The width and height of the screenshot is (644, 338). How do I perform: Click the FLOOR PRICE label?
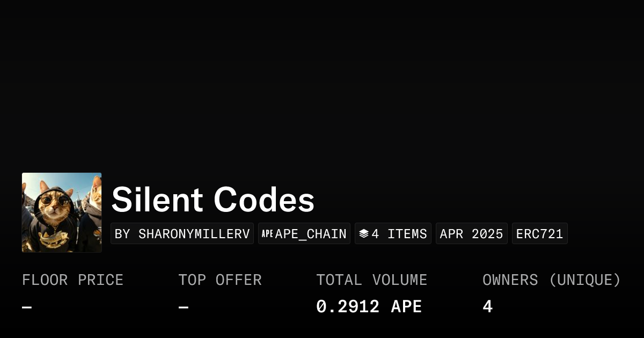tap(72, 280)
